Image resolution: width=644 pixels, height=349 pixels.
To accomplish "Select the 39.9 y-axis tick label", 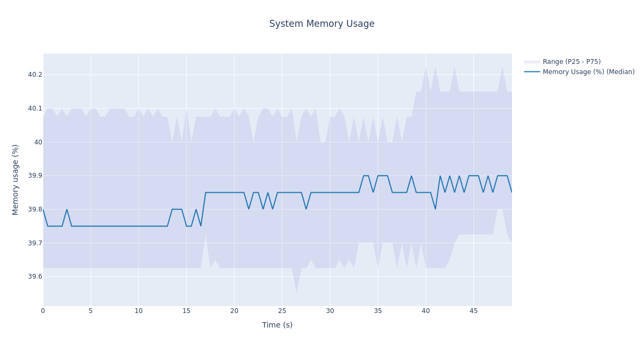I will click(35, 176).
